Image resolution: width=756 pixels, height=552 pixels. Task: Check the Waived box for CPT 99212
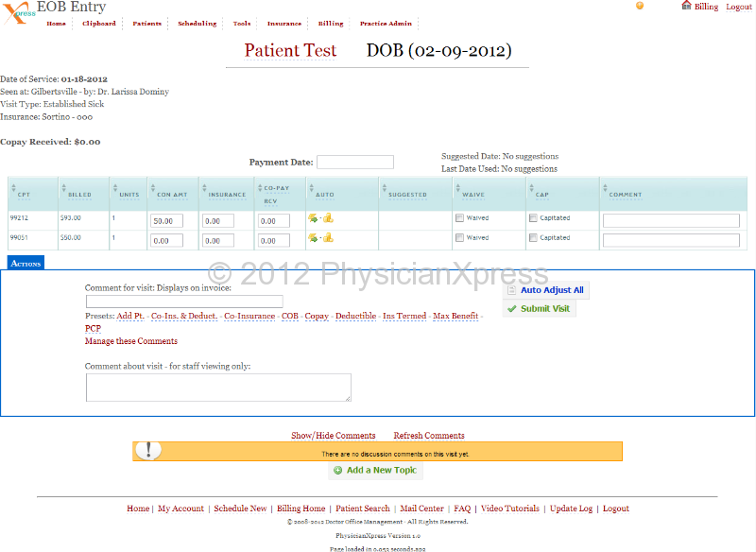tap(460, 218)
